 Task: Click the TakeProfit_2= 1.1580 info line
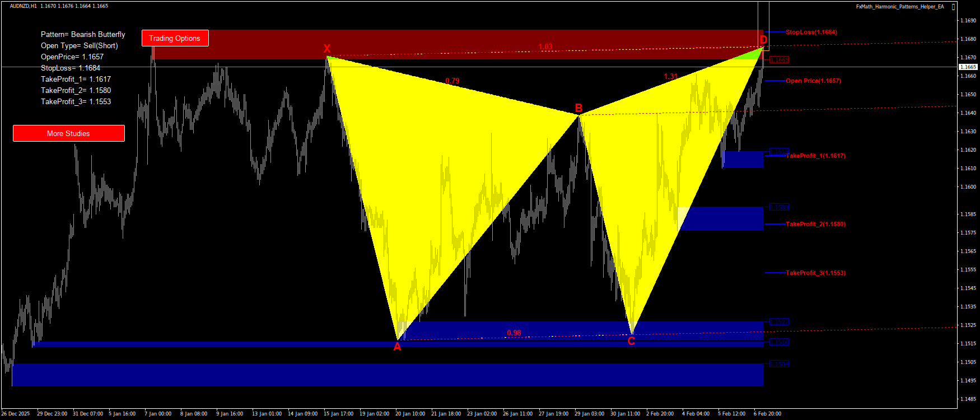[x=76, y=91]
